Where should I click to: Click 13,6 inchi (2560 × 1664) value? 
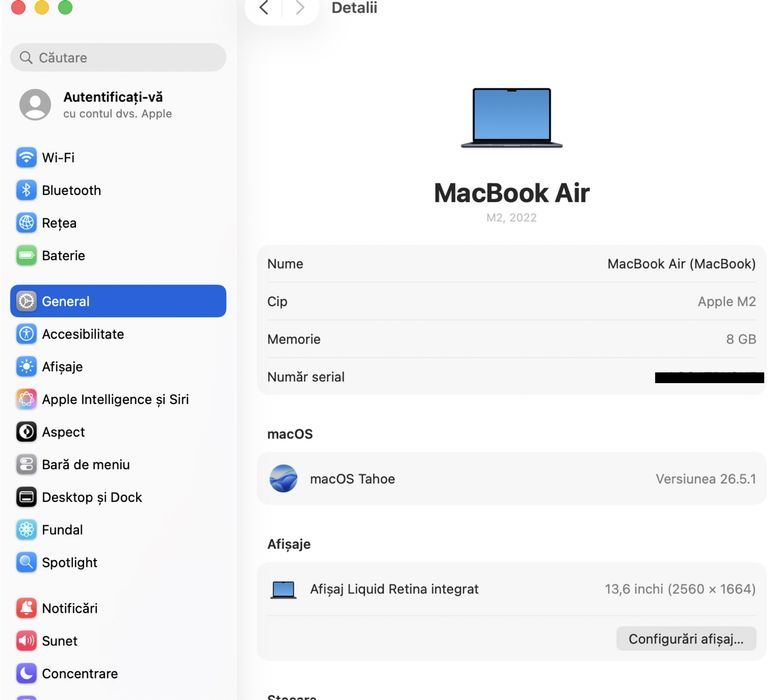click(680, 589)
